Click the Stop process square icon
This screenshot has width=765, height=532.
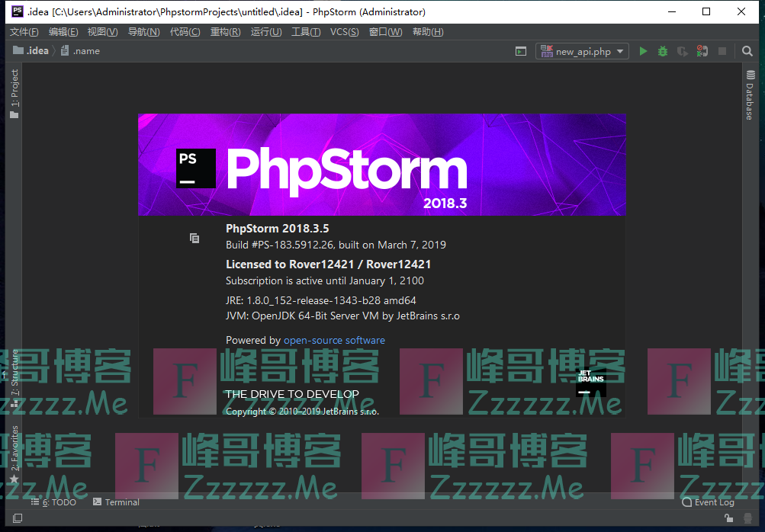point(722,51)
